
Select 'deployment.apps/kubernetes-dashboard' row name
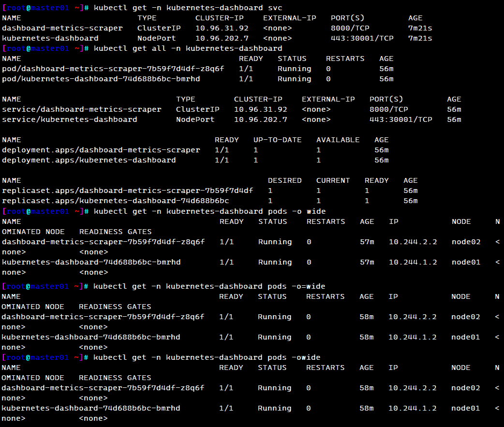pyautogui.click(x=89, y=160)
